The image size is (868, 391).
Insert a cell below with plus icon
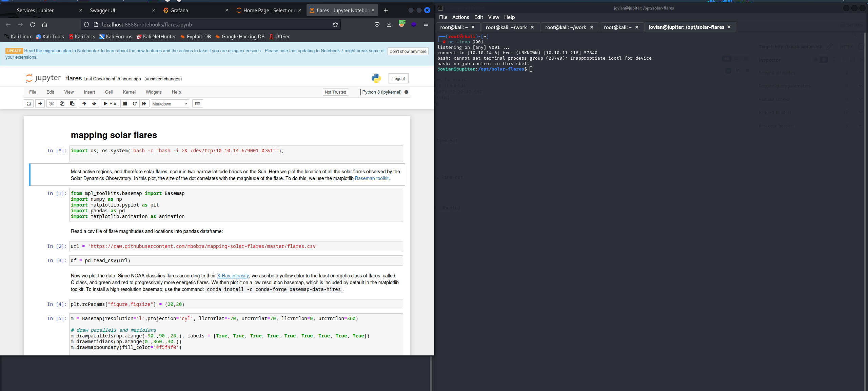tap(40, 104)
